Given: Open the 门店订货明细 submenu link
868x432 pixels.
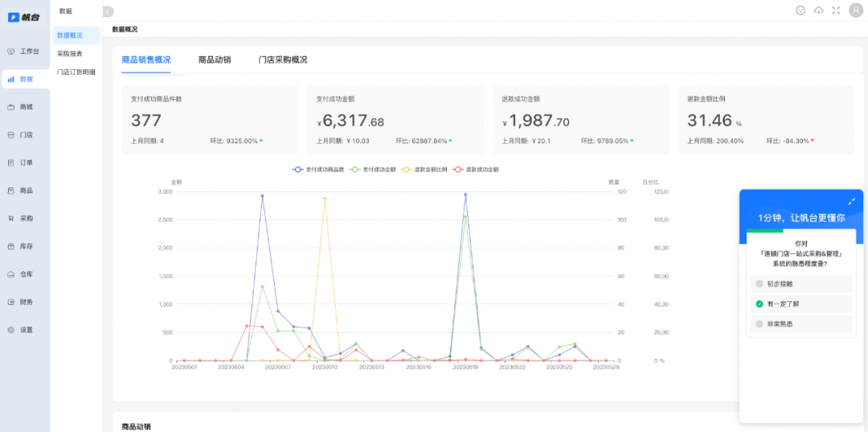Looking at the screenshot, I should point(76,72).
